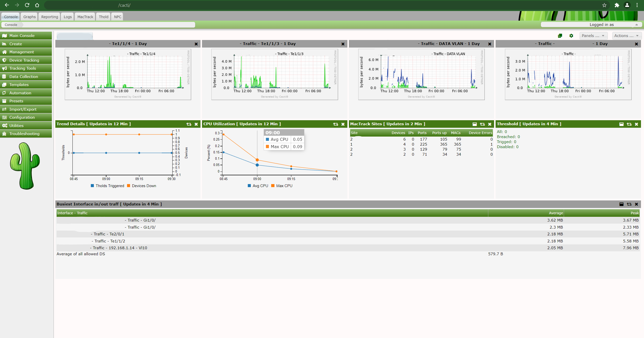The image size is (644, 338).
Task: Click the Traffic DATA VLAN graph thumbnail
Action: [x=421, y=74]
